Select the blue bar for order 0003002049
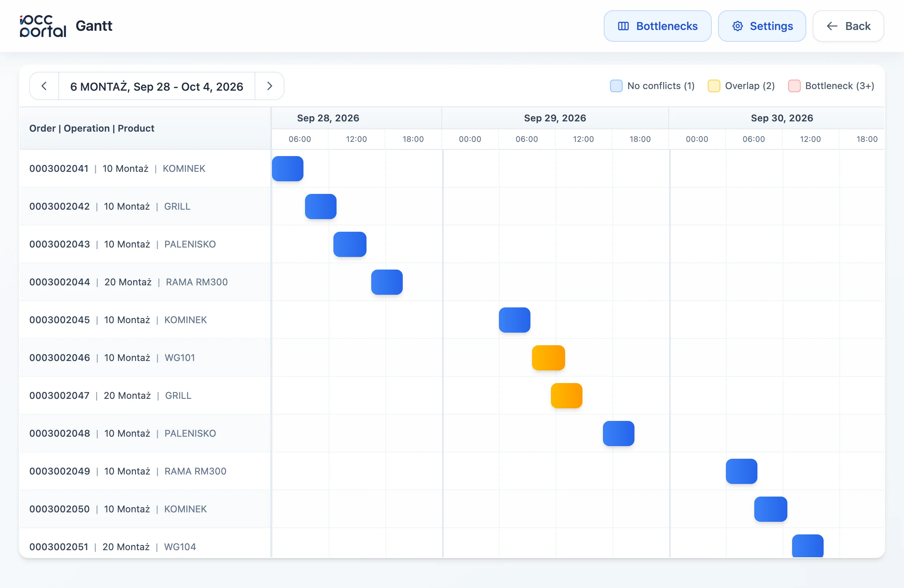The height and width of the screenshot is (588, 904). point(742,471)
